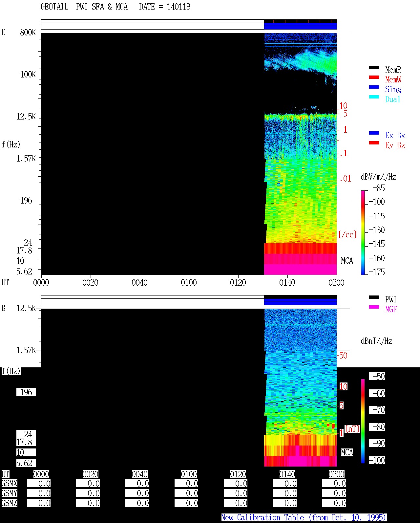This screenshot has width=420, height=523.
Task: Click the '196' label in the E panel
Action: [x=26, y=201]
